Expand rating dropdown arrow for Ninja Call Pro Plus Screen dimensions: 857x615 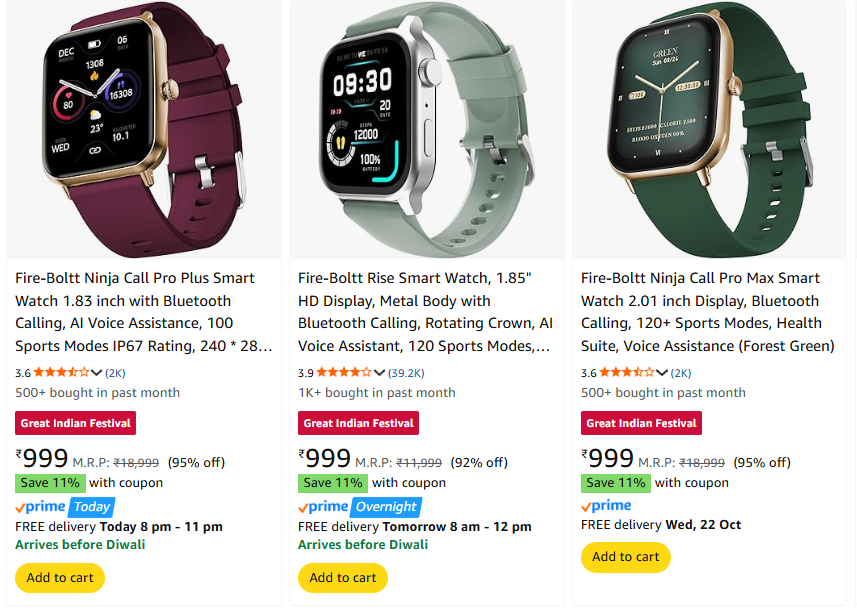[97, 373]
